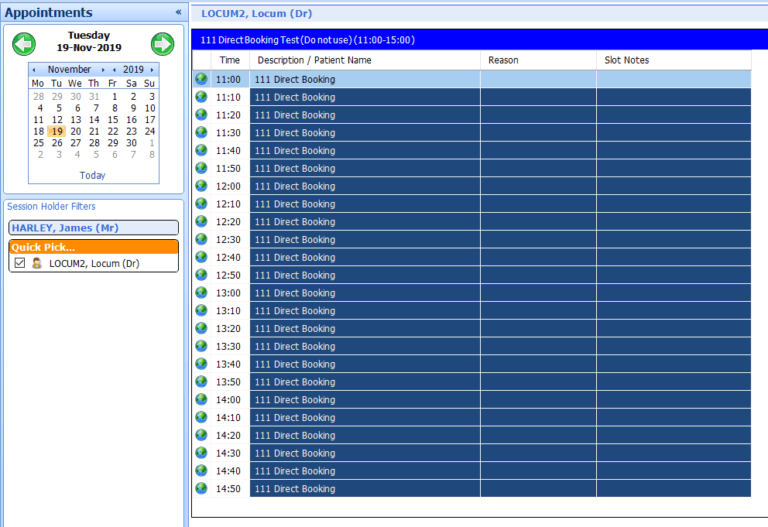Go to previous month in calendar

[35, 70]
